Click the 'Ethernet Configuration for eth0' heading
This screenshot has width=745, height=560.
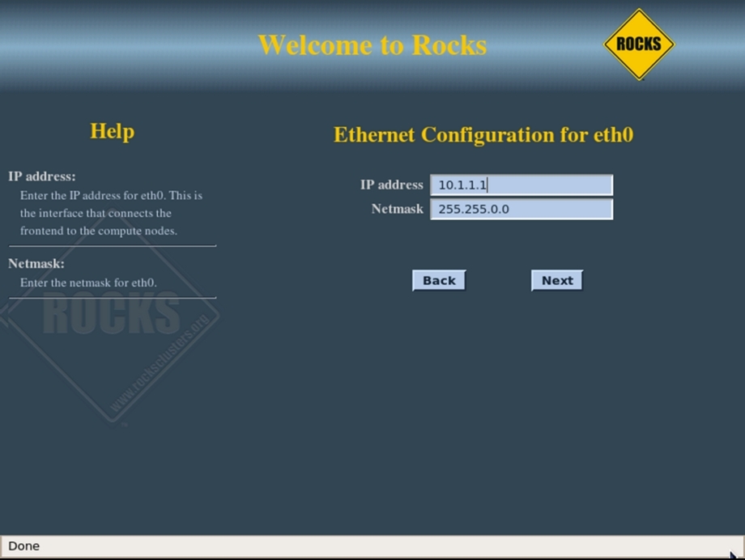coord(483,135)
